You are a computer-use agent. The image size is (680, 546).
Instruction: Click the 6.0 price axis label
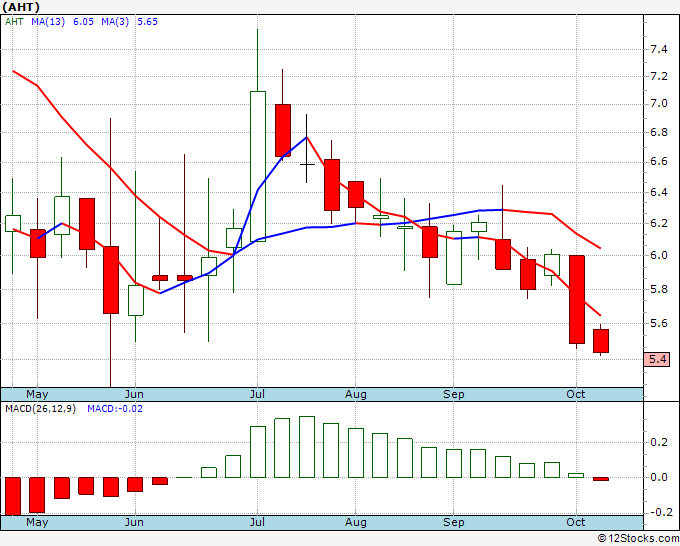[x=659, y=255]
